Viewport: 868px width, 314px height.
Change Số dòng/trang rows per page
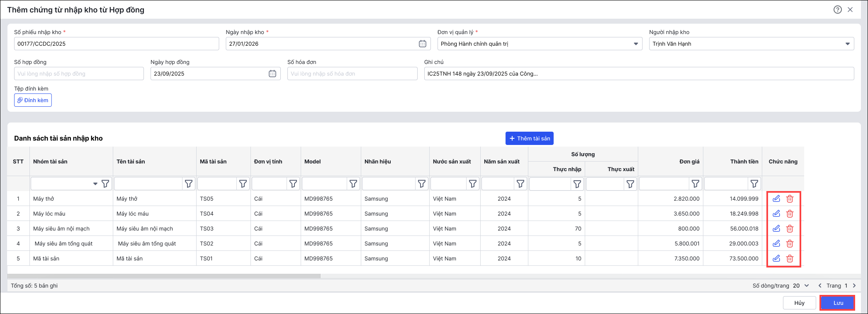[x=801, y=285]
